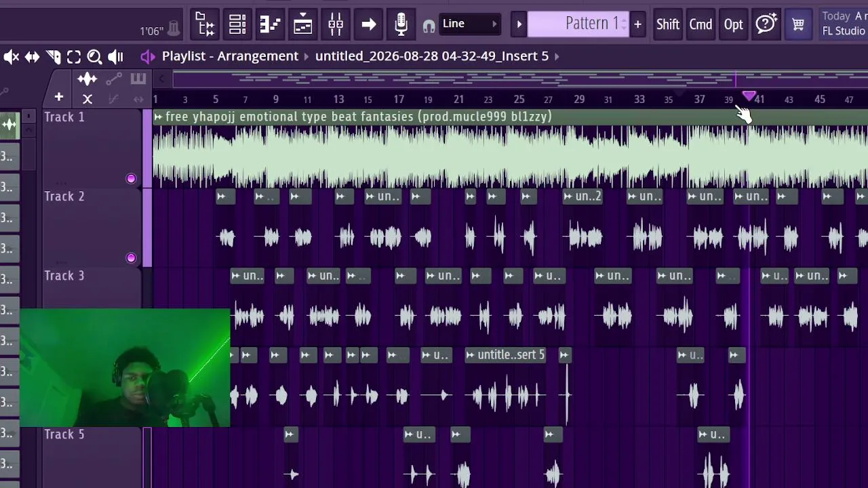
Task: Select the playback speaker tool
Action: click(x=115, y=57)
